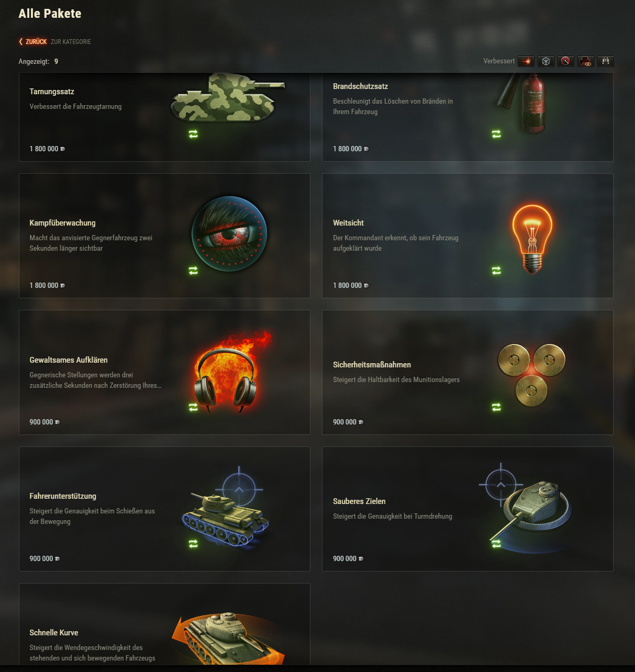
Task: Open the Gewaltsames Aufklären package title
Action: pos(69,360)
